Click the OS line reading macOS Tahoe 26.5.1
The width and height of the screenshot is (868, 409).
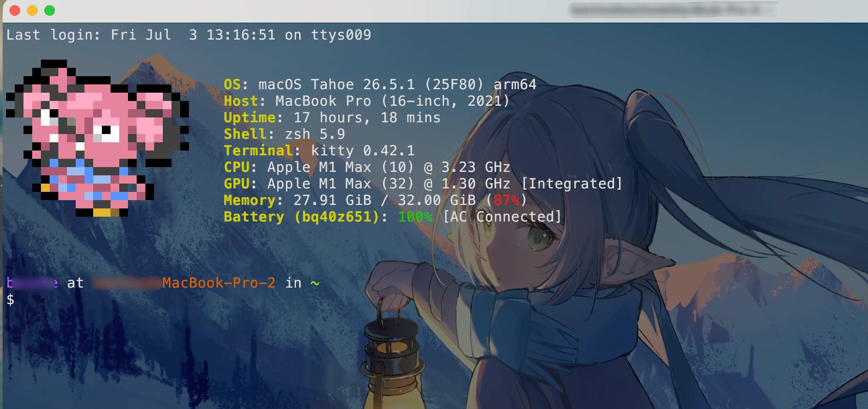[x=380, y=84]
